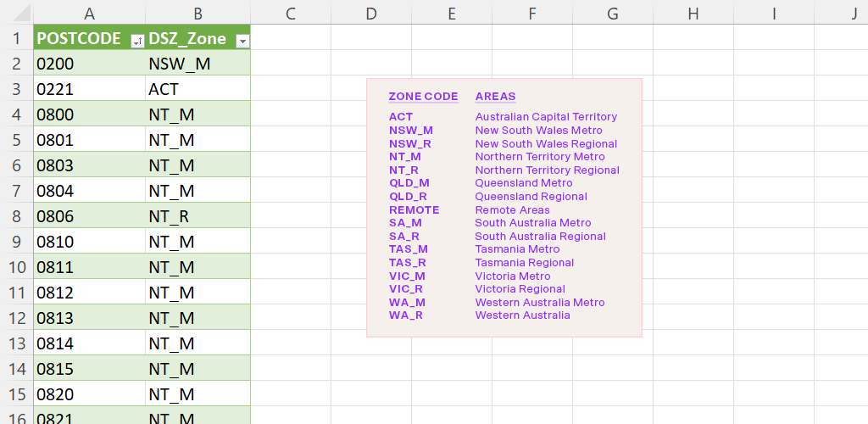
Task: Select column I header
Action: [x=774, y=14]
